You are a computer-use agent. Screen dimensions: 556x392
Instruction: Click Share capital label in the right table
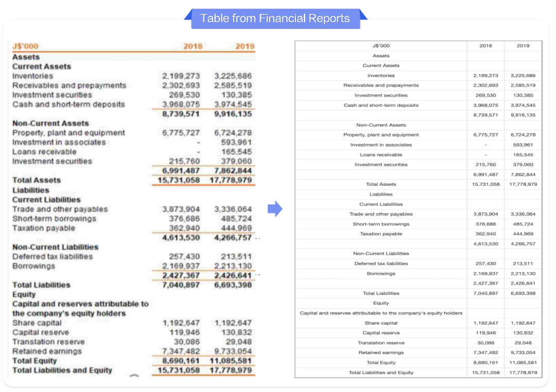pyautogui.click(x=380, y=323)
